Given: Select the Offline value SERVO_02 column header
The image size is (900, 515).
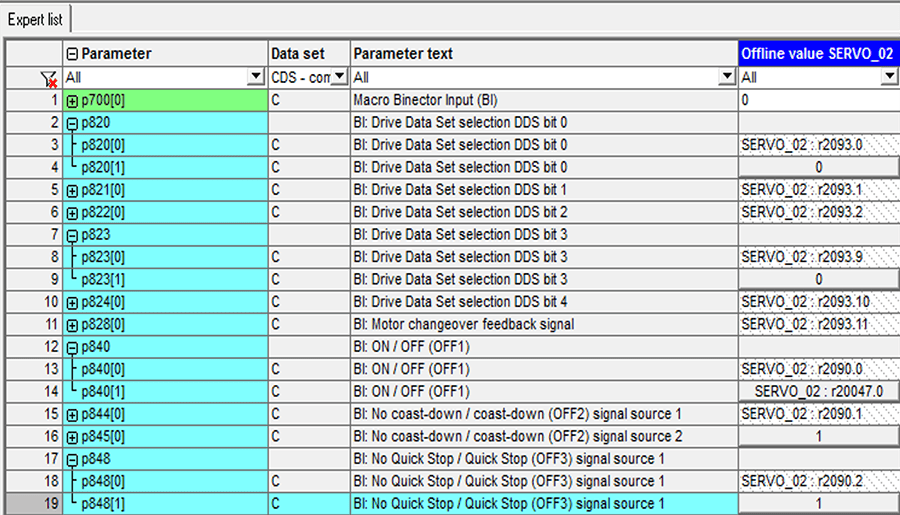Looking at the screenshot, I should [819, 53].
